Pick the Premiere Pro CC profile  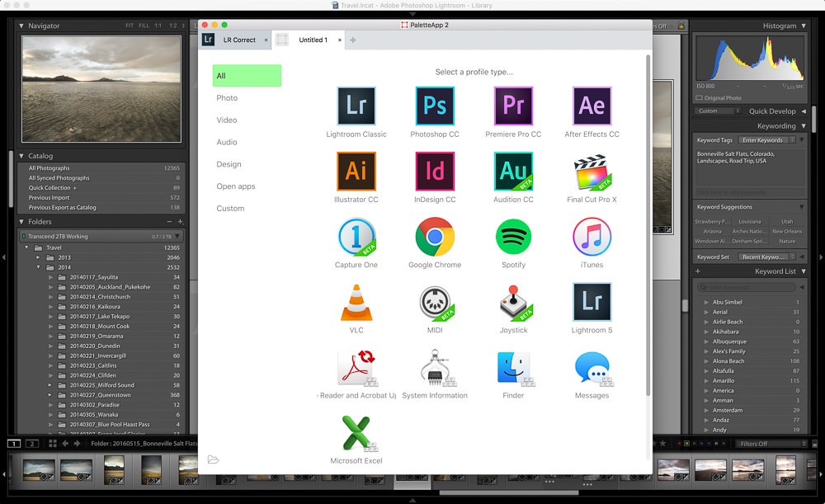(513, 106)
